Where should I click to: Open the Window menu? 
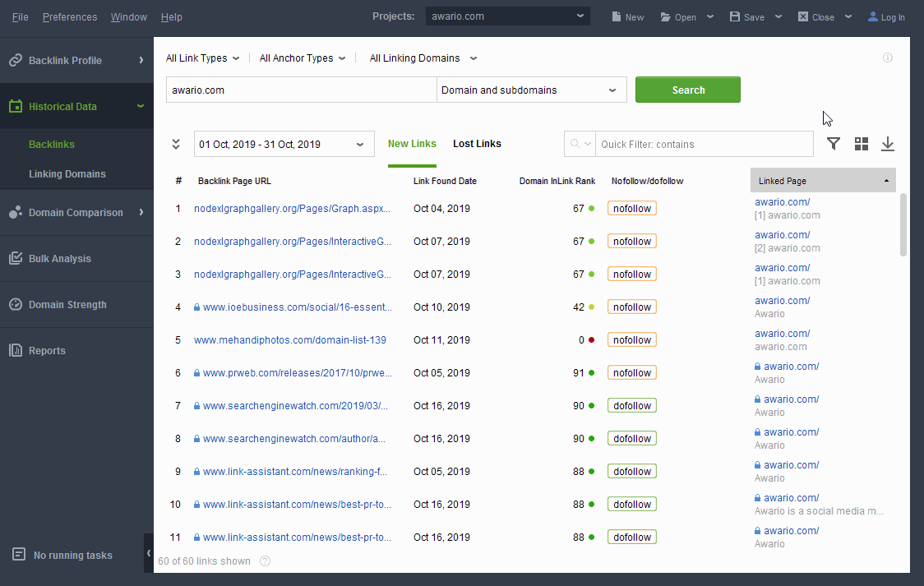[x=128, y=17]
